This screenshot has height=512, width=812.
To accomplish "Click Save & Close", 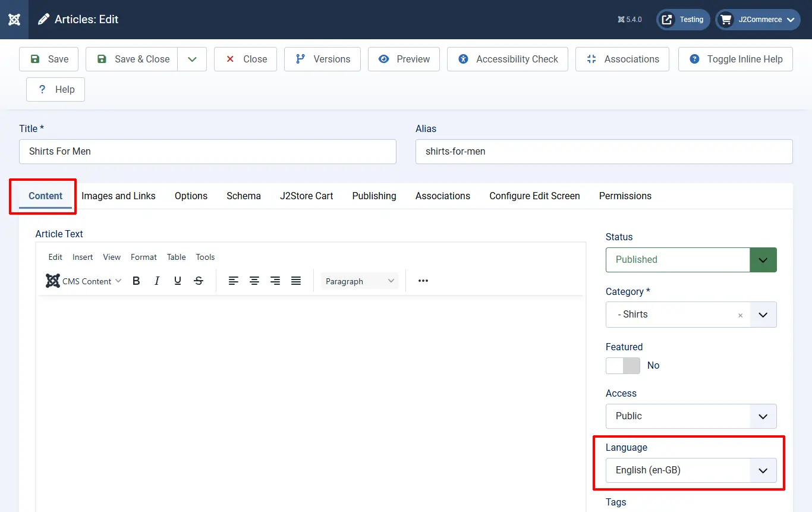I will click(131, 59).
